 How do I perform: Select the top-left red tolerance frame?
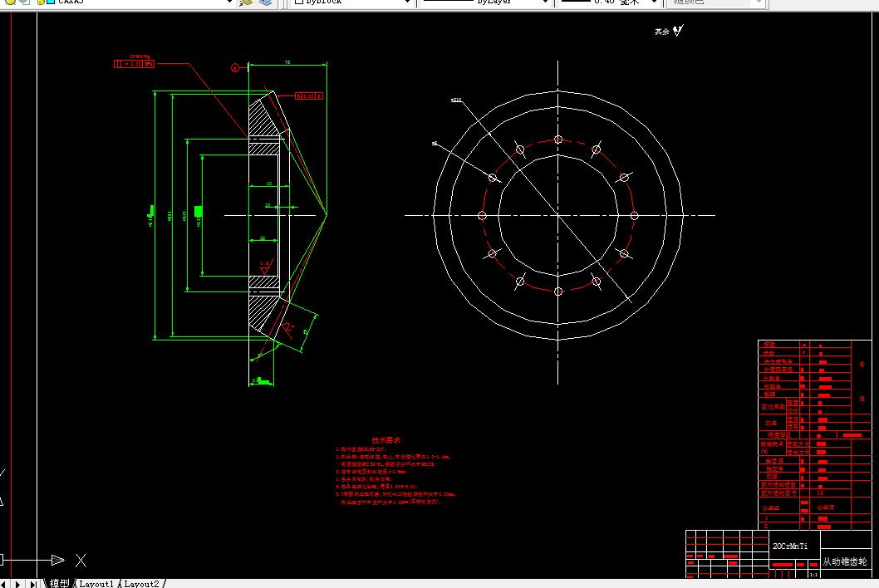click(x=134, y=64)
